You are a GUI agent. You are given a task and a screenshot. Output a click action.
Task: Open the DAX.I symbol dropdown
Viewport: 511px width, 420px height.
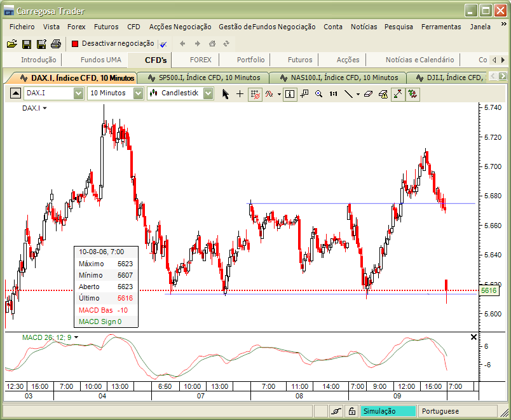[78, 93]
